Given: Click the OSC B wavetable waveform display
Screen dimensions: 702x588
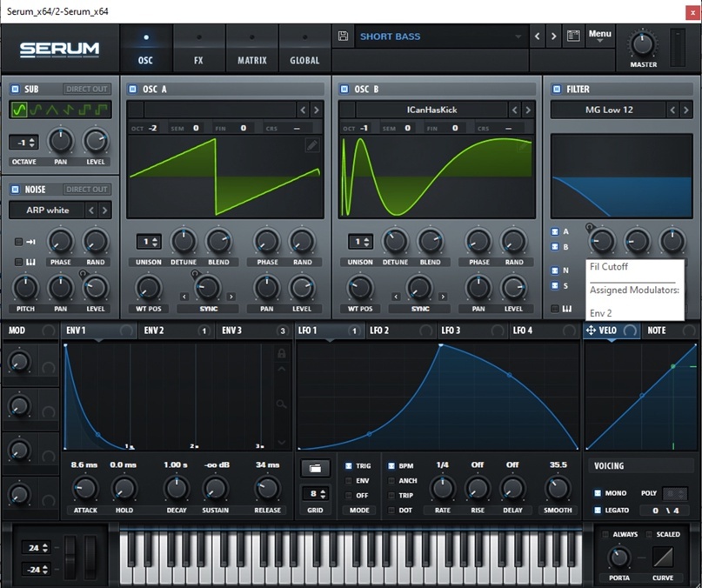Looking at the screenshot, I should (x=437, y=177).
